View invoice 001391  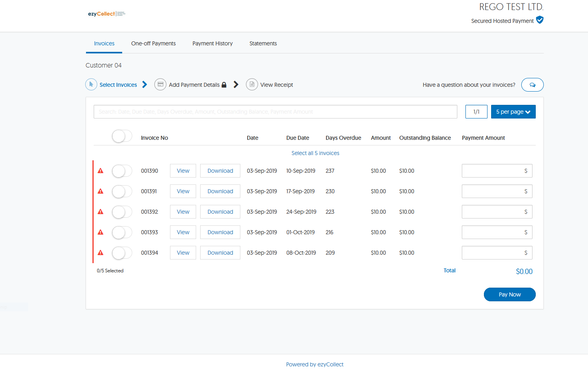[x=183, y=191]
